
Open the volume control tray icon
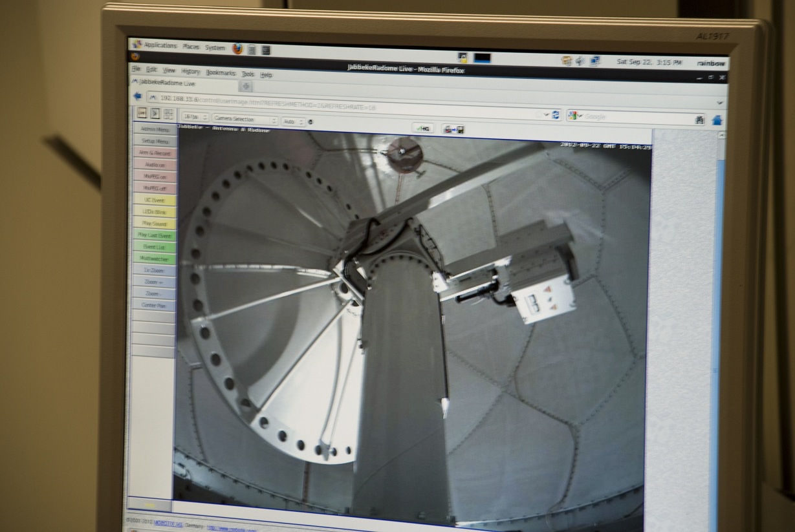click(580, 61)
